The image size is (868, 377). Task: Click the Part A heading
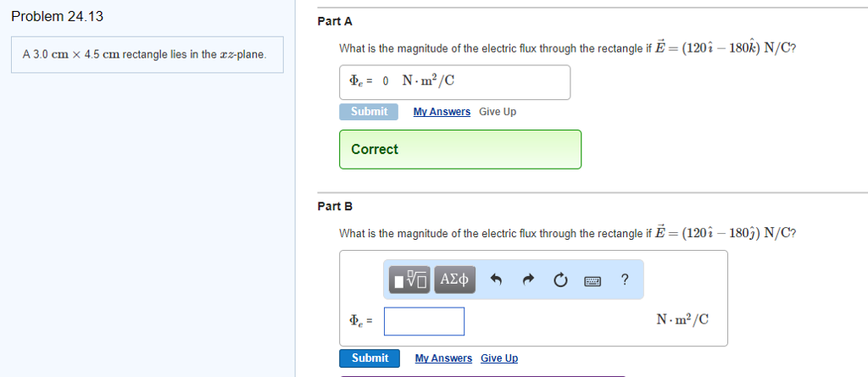click(334, 21)
